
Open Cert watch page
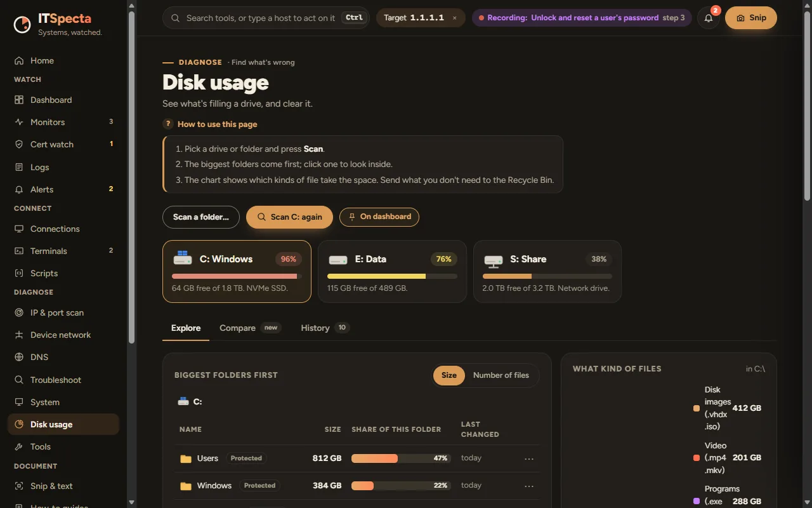coord(63,144)
